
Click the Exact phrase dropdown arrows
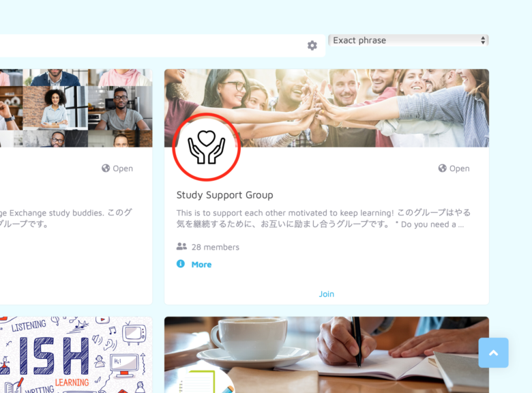pos(483,40)
